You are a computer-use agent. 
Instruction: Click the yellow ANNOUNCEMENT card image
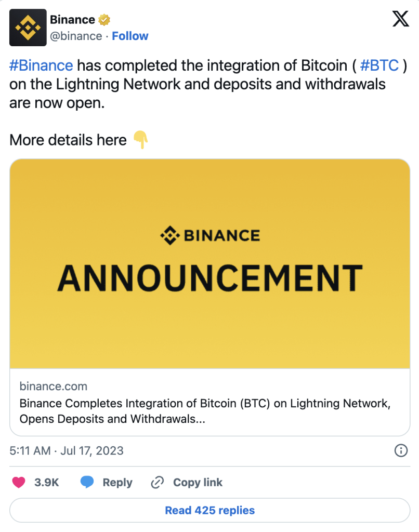210,312
